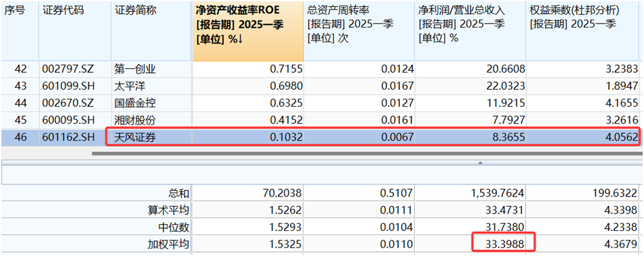Click the 加权平均 value 33.3988
Viewport: 644px width, 256px height.
(504, 245)
